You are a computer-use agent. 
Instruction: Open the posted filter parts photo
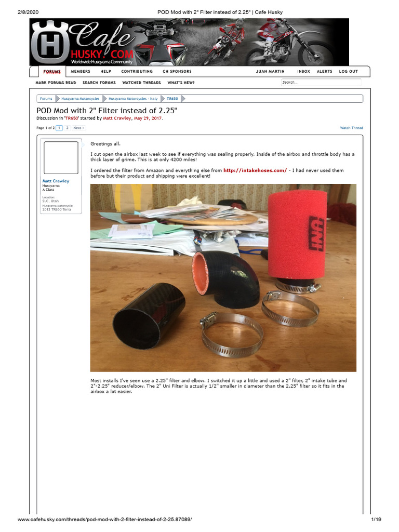223,278
